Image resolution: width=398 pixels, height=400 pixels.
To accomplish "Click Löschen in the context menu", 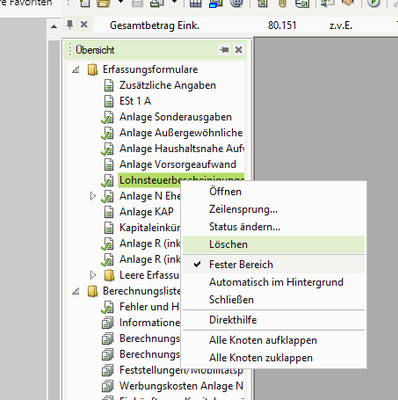I will (x=274, y=244).
